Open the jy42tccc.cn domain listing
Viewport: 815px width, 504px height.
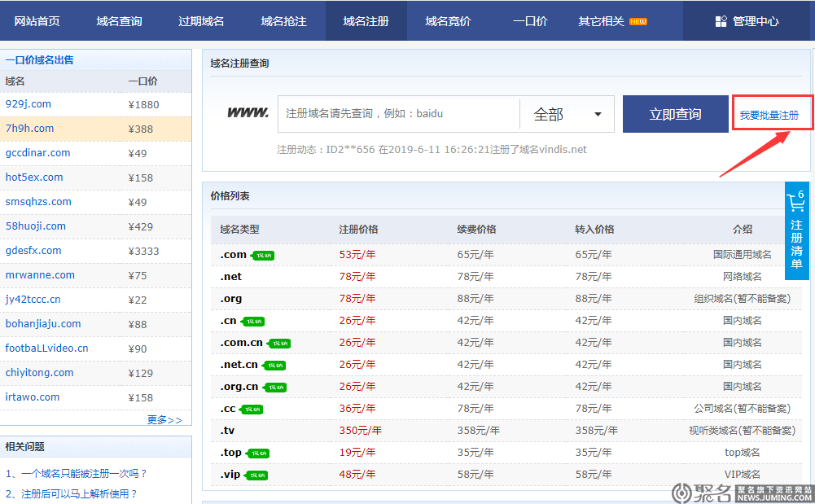click(x=33, y=300)
